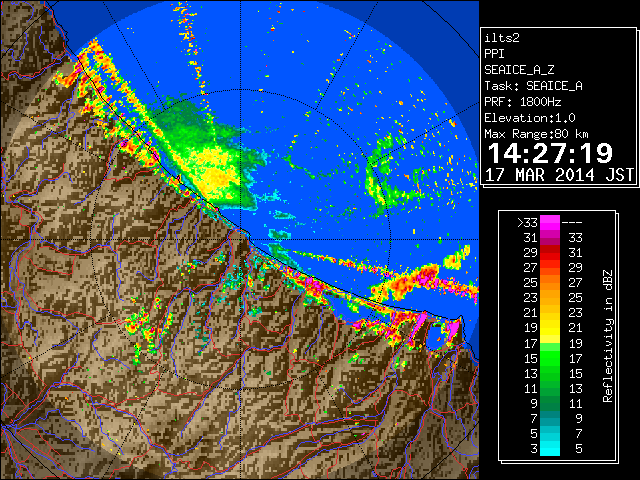Viewport: 640px width, 480px height.
Task: Click the timestamp "14:27:19"
Action: 550,153
